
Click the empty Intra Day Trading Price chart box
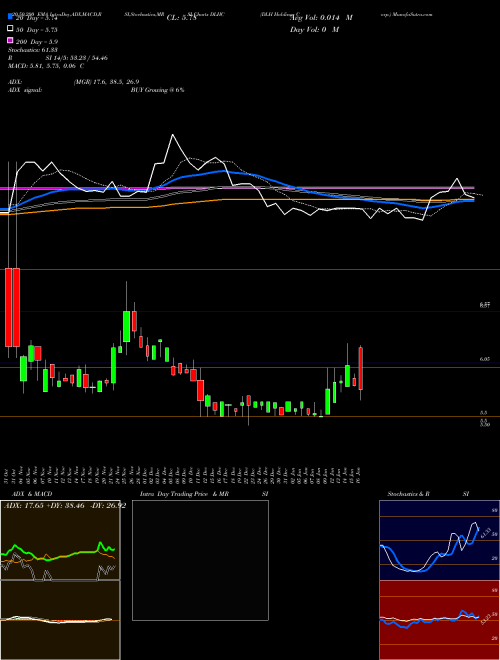200,560
